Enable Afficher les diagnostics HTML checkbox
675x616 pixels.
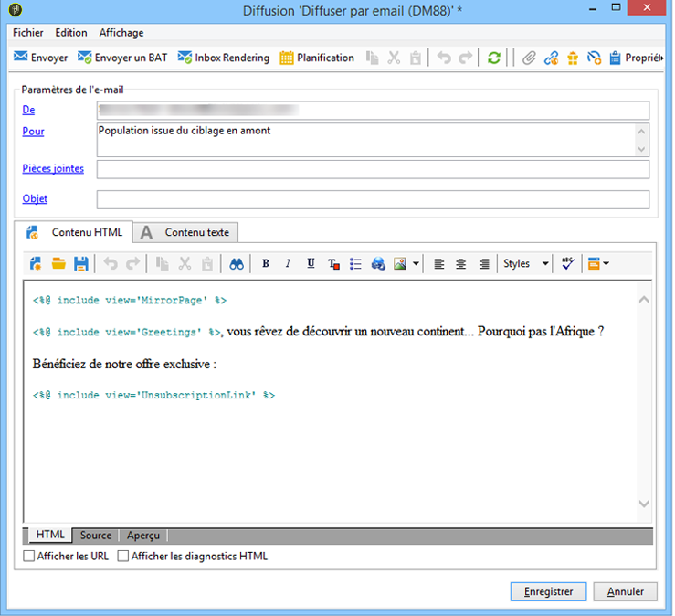[123, 556]
